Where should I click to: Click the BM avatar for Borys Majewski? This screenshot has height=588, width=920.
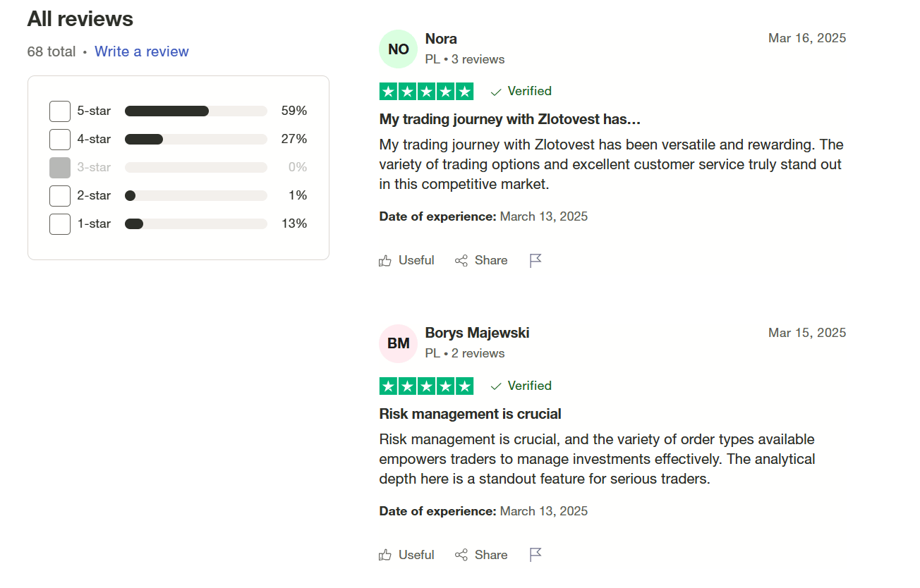click(x=399, y=343)
